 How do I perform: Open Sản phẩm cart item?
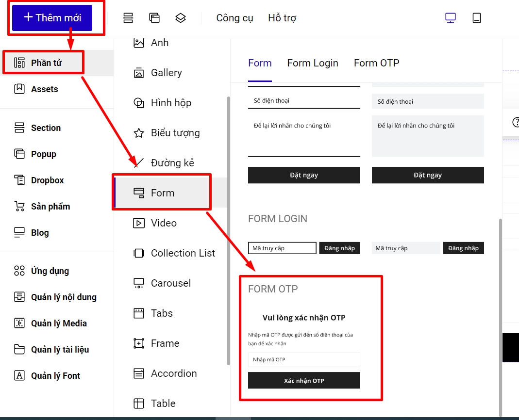pyautogui.click(x=50, y=207)
